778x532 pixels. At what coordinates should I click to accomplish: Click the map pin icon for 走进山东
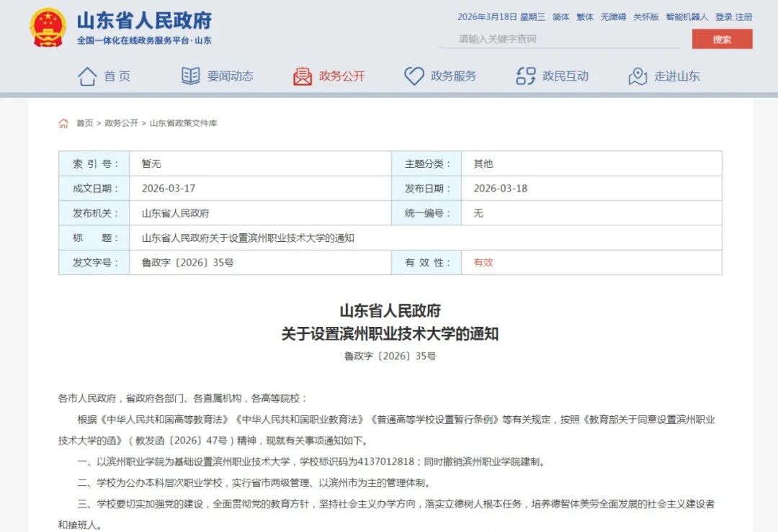click(638, 76)
